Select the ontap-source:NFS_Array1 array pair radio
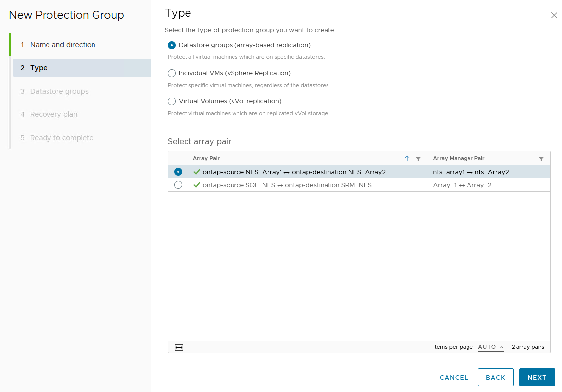562x392 pixels. point(178,172)
